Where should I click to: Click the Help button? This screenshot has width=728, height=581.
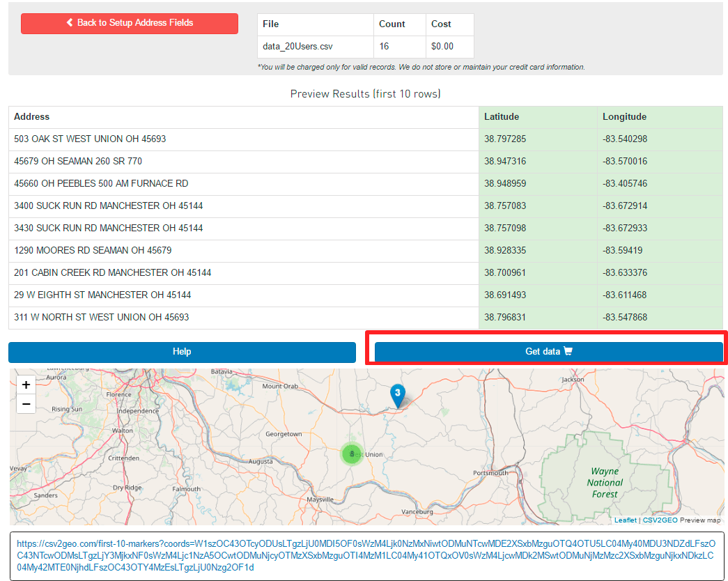pos(182,352)
